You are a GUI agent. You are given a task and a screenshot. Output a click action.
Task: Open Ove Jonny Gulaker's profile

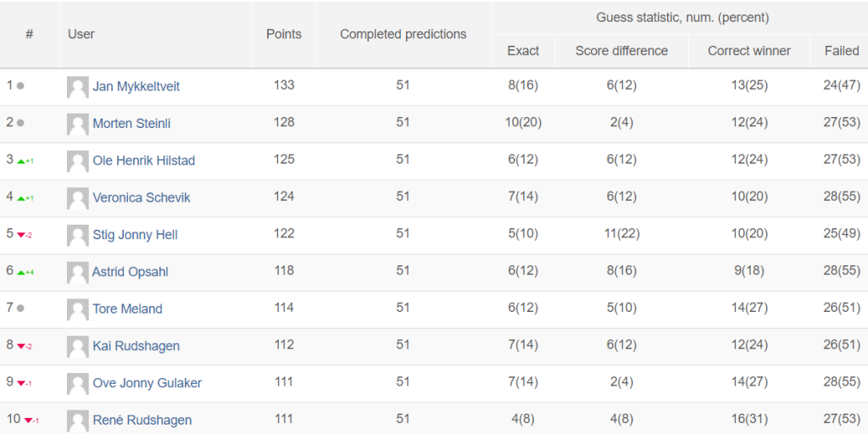147,383
